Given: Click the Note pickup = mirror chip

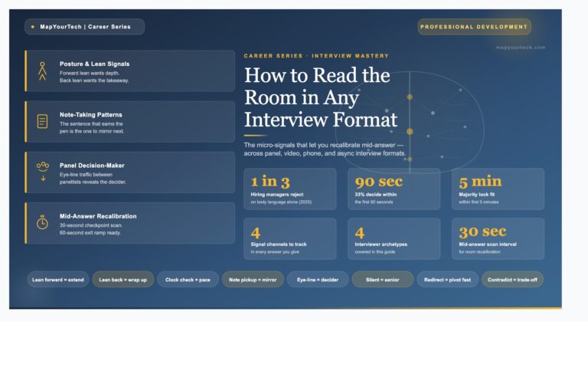Looking at the screenshot, I should [253, 279].
